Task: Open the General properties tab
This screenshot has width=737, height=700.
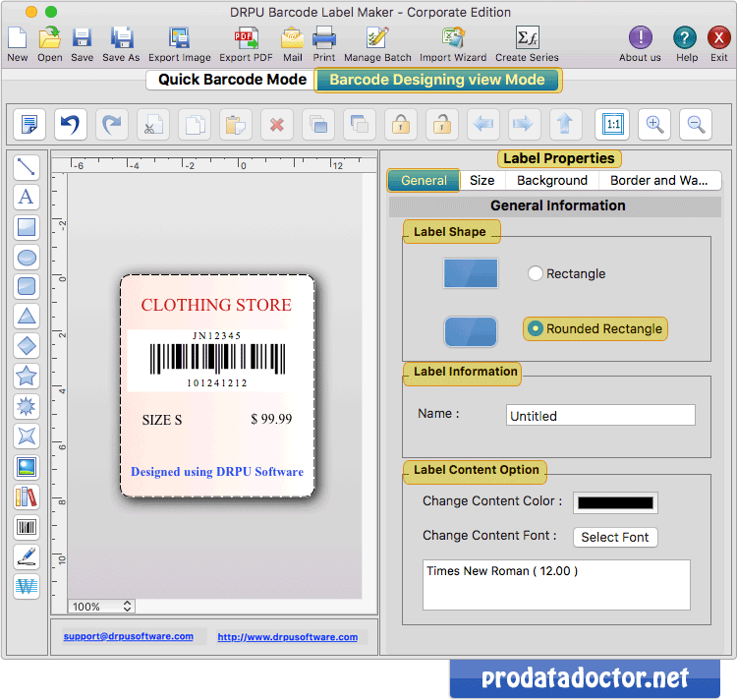Action: pos(424,181)
